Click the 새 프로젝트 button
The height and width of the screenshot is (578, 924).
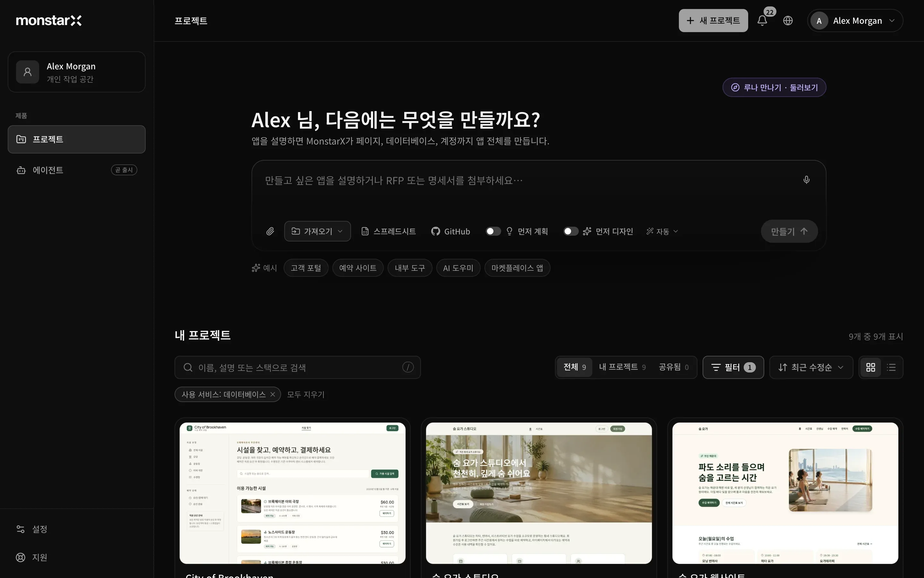(713, 21)
